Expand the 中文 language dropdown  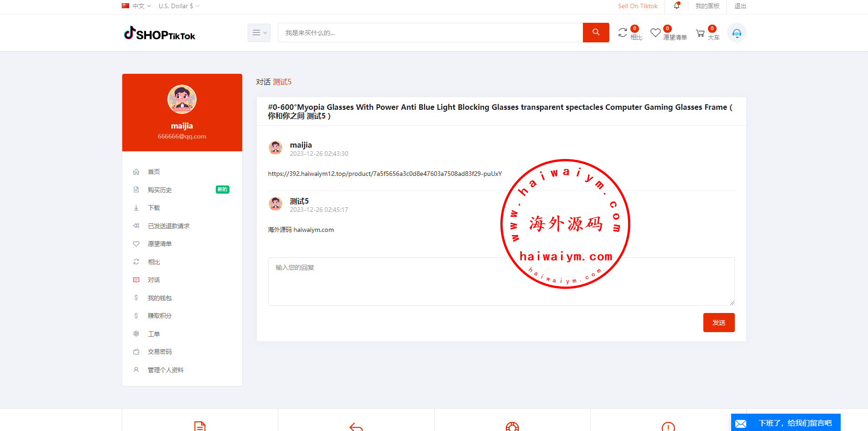[x=136, y=6]
